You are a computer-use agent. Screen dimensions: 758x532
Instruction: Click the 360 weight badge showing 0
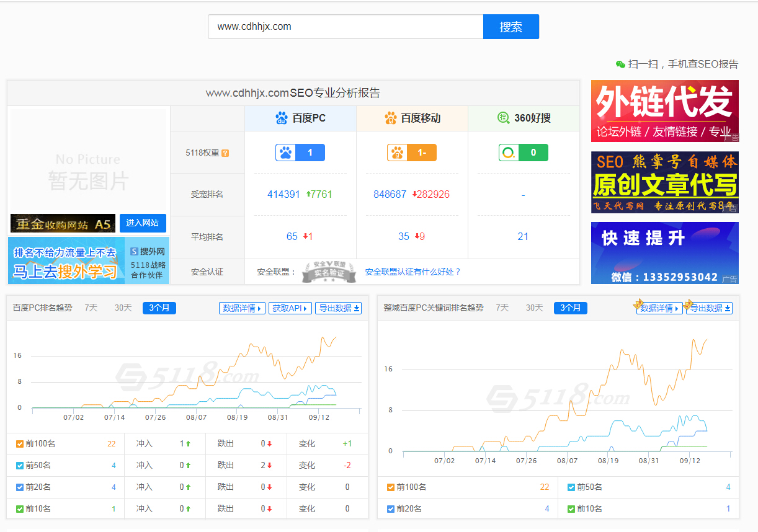click(523, 153)
